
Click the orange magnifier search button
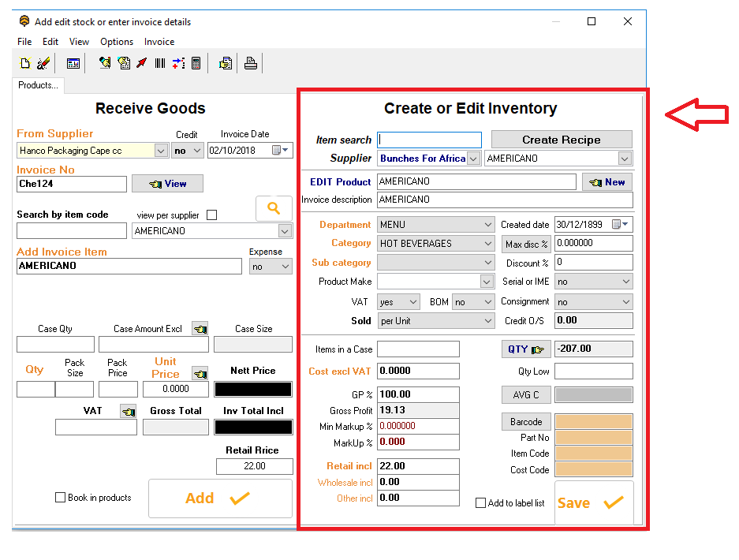coord(274,208)
